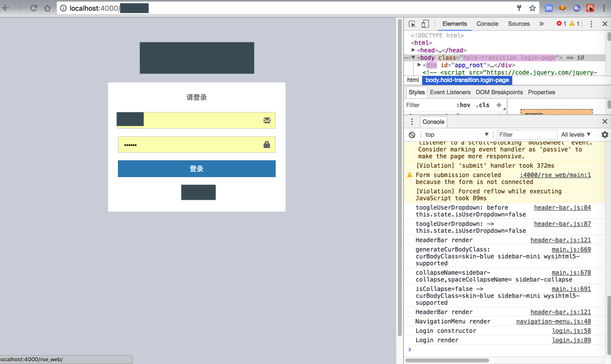Toggle the device toolbar in DevTools

425,24
